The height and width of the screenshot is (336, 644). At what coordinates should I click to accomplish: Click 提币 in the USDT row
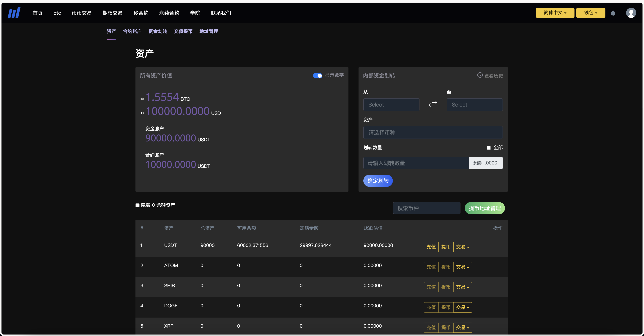coord(446,247)
